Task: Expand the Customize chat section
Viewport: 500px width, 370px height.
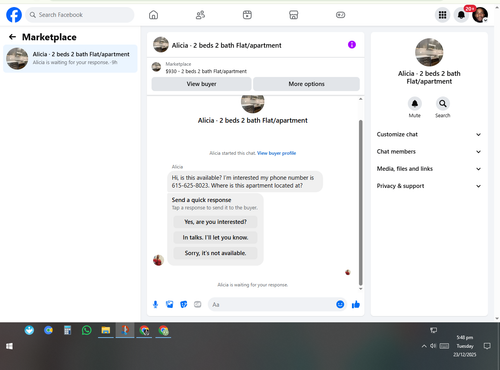Action: [x=429, y=134]
